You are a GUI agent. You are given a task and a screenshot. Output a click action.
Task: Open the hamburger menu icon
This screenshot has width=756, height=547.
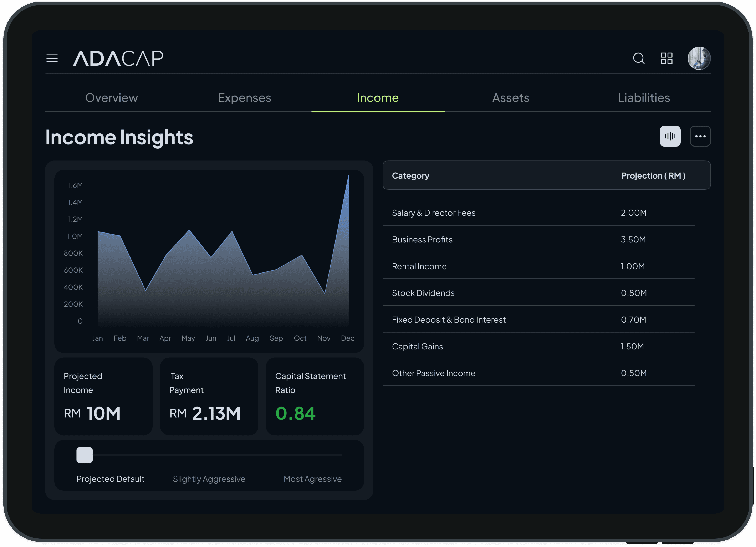click(52, 58)
